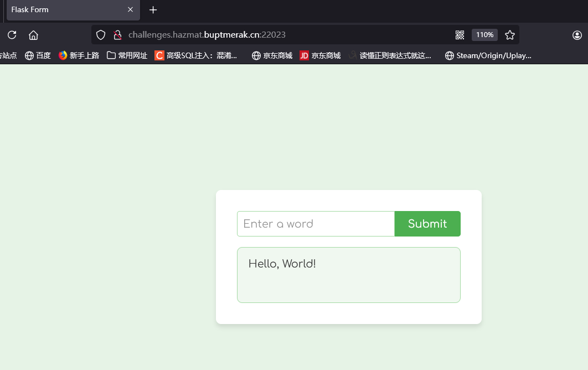Open the 百度 bookmark

[x=38, y=55]
